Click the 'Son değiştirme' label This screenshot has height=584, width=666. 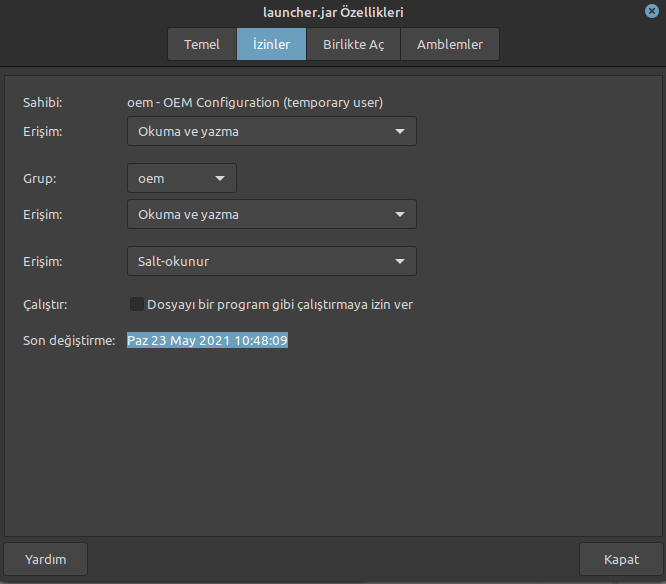69,340
